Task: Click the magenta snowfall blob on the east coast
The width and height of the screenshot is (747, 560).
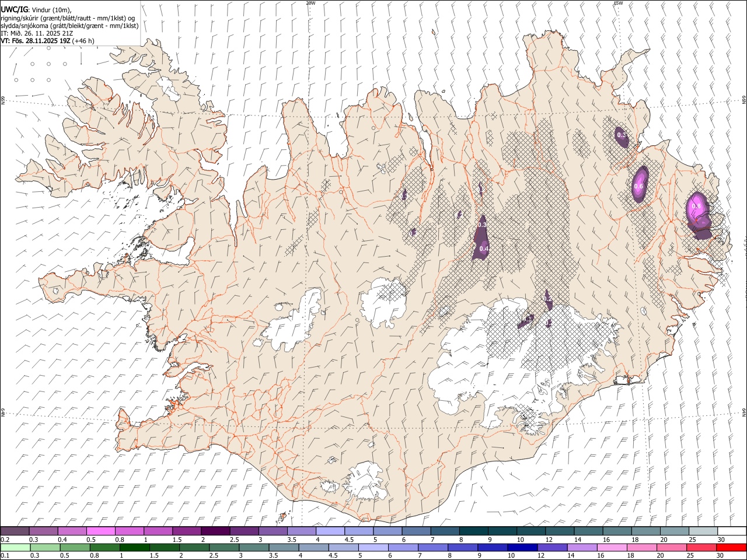Action: coord(698,210)
